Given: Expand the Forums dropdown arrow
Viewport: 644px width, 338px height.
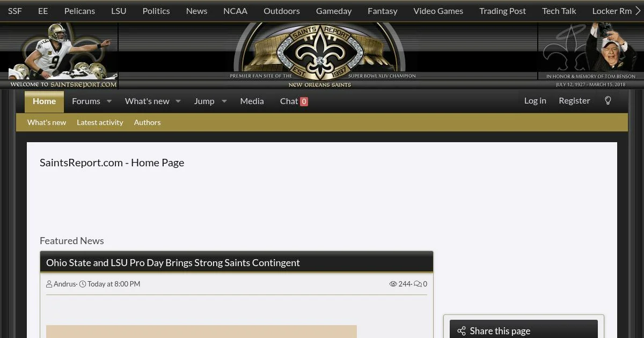Looking at the screenshot, I should [109, 101].
